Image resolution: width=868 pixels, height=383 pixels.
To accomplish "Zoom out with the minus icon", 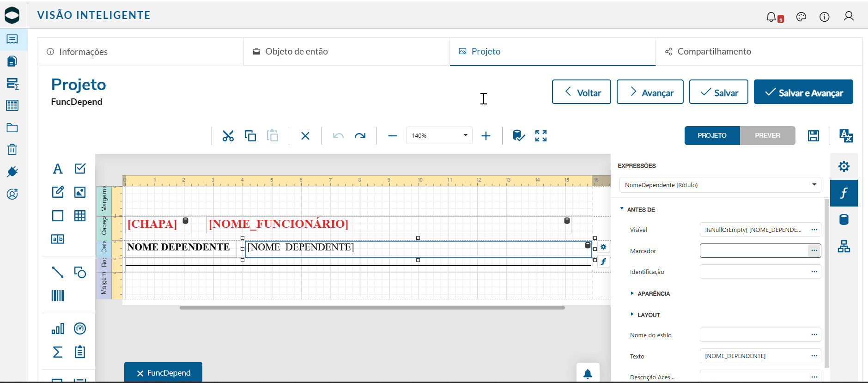I will 393,136.
